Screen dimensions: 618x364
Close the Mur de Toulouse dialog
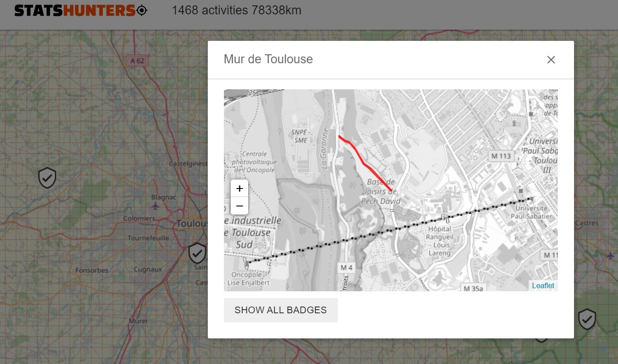551,60
